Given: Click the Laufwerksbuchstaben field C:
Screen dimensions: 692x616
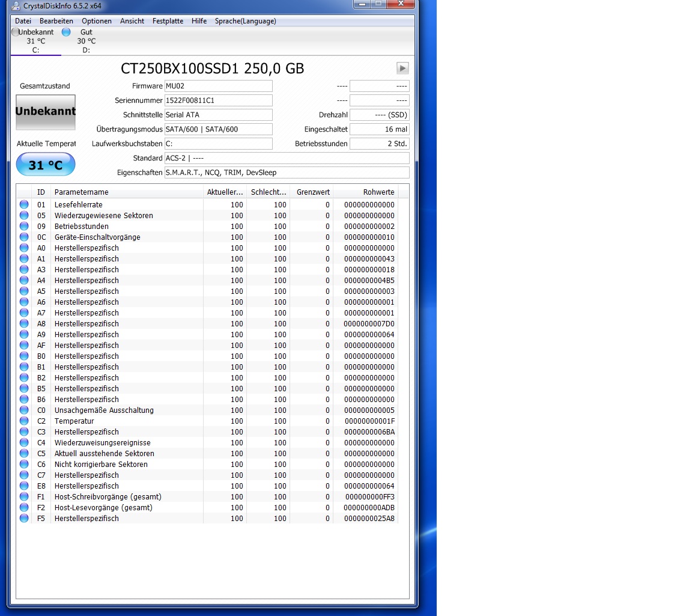Looking at the screenshot, I should pos(219,144).
